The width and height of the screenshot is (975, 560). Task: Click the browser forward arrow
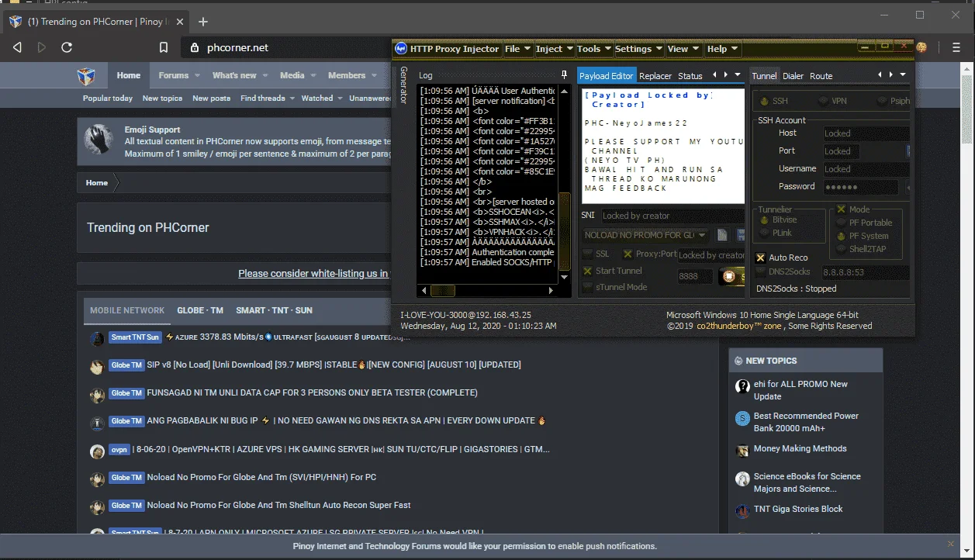42,47
